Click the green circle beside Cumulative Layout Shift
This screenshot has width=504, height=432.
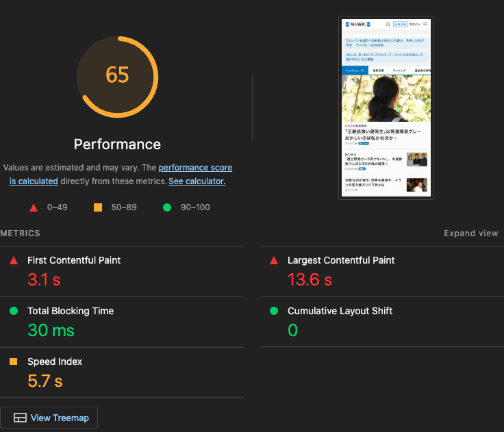pos(274,312)
